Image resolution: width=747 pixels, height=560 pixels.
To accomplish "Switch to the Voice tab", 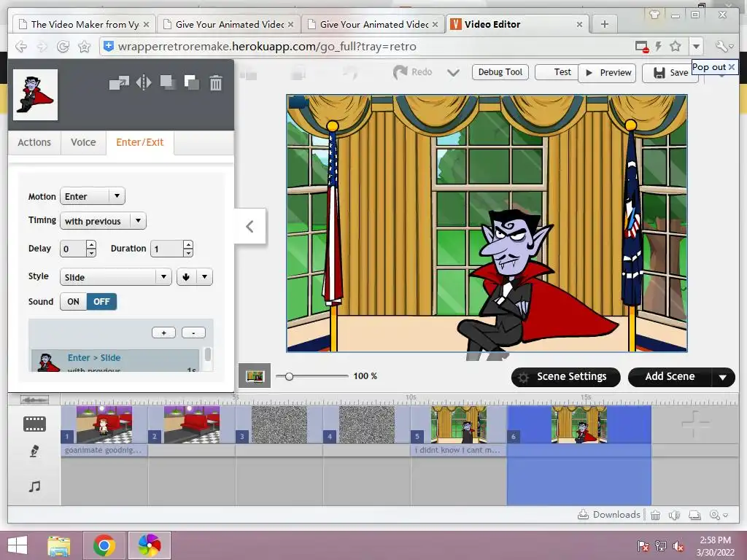I will (x=83, y=142).
